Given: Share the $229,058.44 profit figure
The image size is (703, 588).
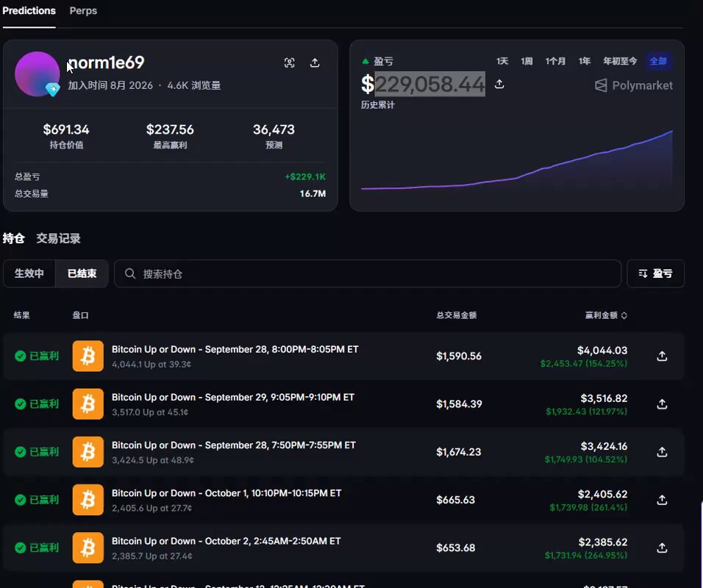Looking at the screenshot, I should point(499,84).
